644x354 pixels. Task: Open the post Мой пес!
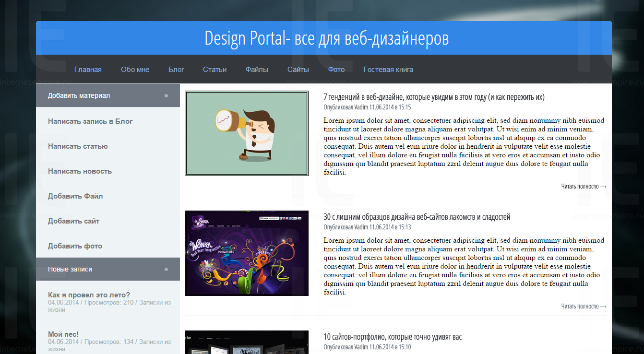[63, 334]
